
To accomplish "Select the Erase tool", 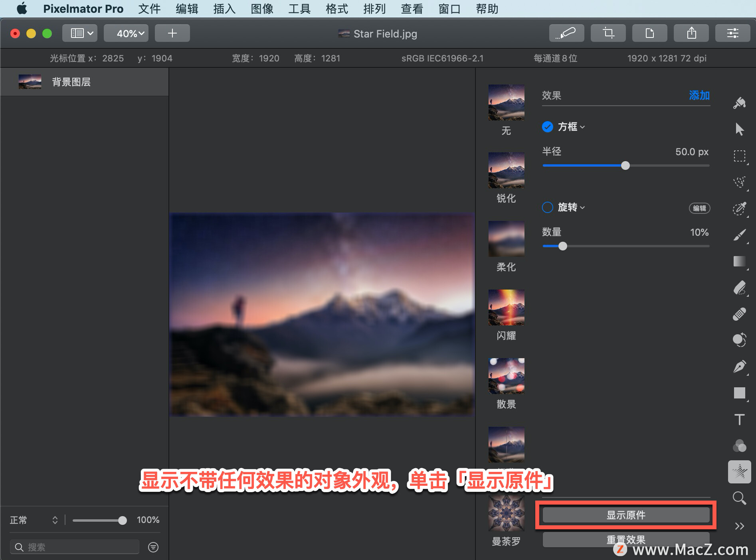I will coord(740,288).
